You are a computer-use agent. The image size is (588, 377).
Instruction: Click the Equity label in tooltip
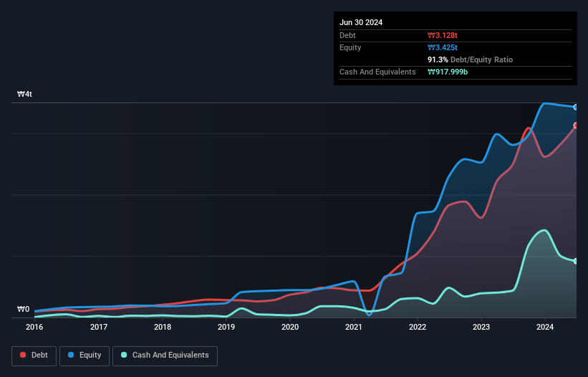tap(350, 47)
